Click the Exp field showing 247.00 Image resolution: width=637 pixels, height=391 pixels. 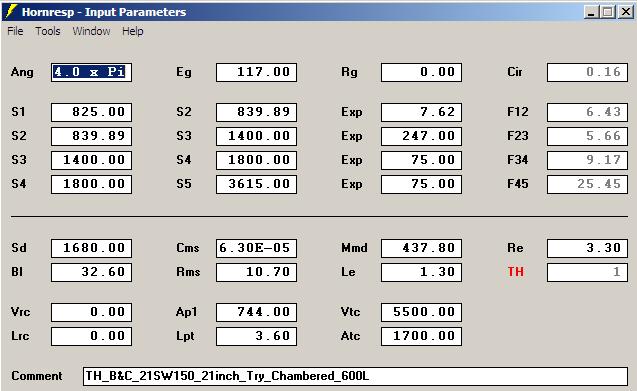(x=421, y=136)
